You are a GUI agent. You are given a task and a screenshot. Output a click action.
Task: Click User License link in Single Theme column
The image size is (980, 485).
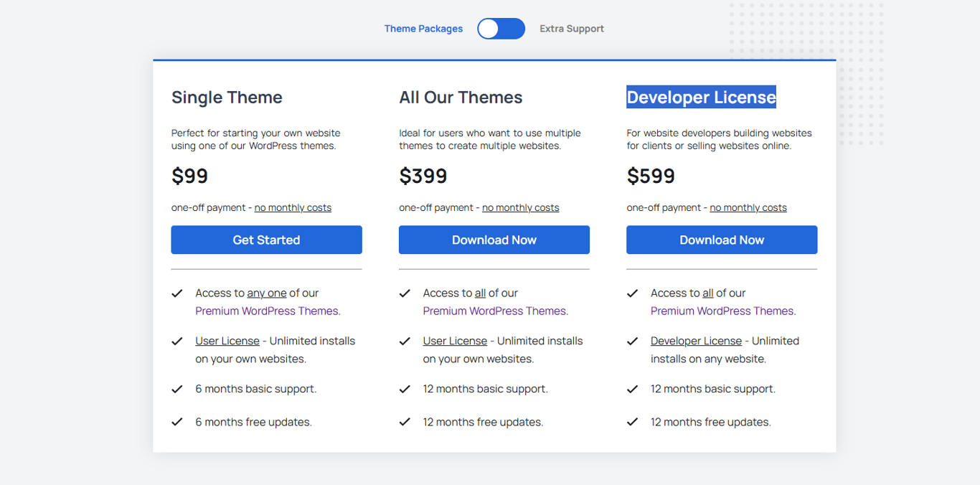click(x=227, y=341)
